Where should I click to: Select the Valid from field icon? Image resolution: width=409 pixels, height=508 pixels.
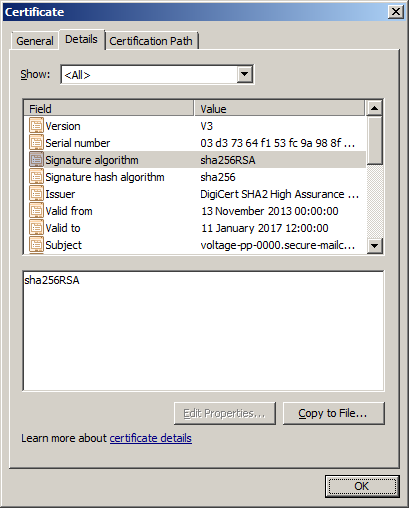tap(36, 211)
